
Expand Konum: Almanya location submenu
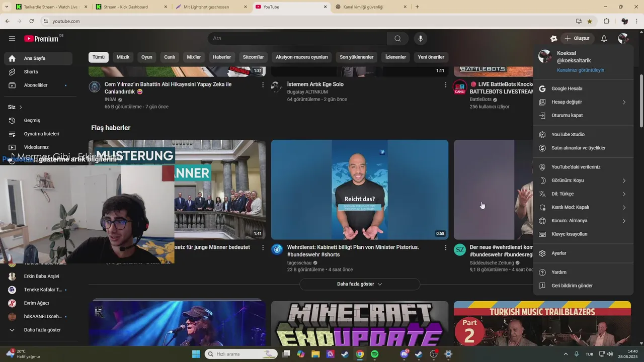tap(583, 221)
